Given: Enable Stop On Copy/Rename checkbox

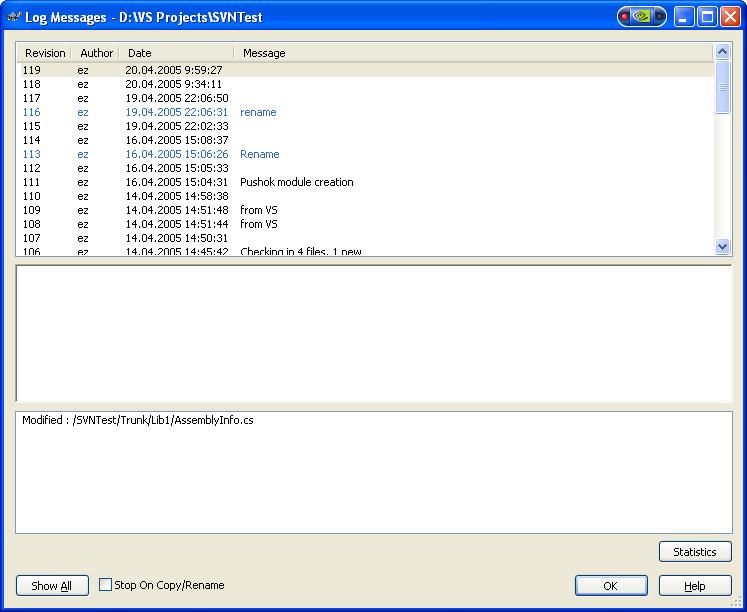Looking at the screenshot, I should [106, 586].
